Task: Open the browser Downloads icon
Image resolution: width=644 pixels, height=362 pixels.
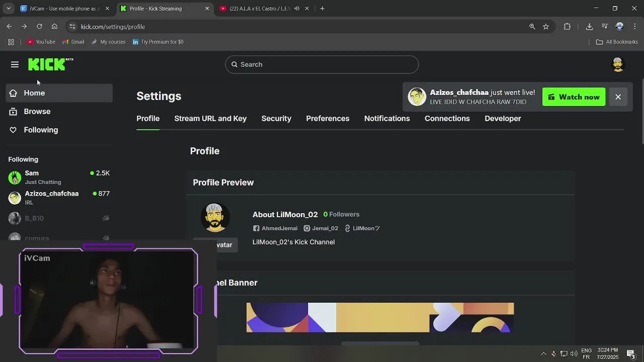Action: pos(589,27)
